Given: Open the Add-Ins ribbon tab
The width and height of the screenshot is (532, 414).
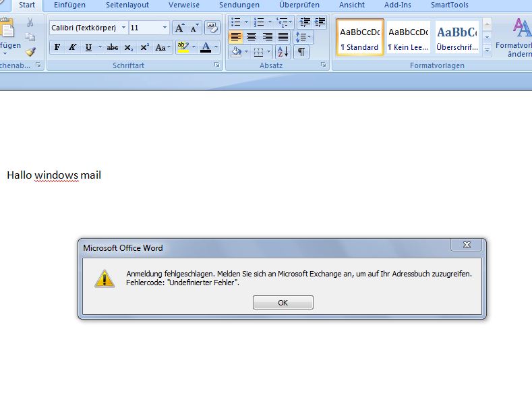Looking at the screenshot, I should [398, 5].
